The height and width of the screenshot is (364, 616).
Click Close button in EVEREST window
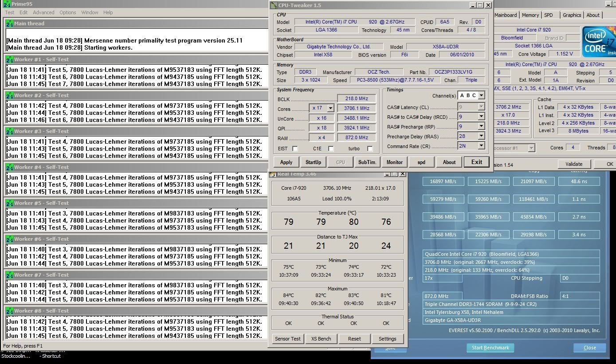(589, 348)
